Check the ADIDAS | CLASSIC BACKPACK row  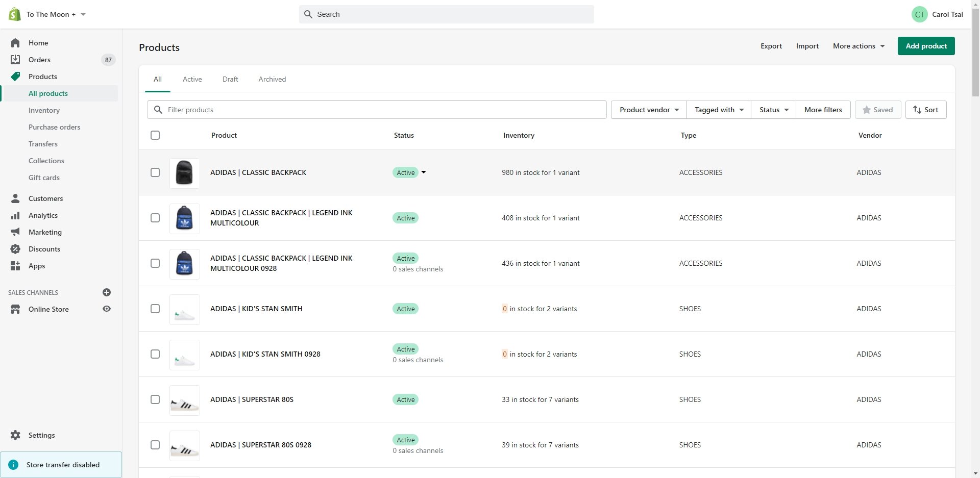[x=155, y=172]
